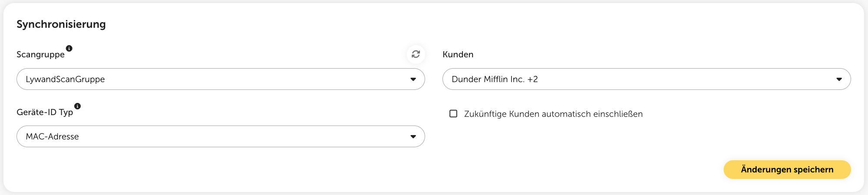868x195 pixels.
Task: Click the Synchronisierung section heading
Action: pyautogui.click(x=61, y=24)
